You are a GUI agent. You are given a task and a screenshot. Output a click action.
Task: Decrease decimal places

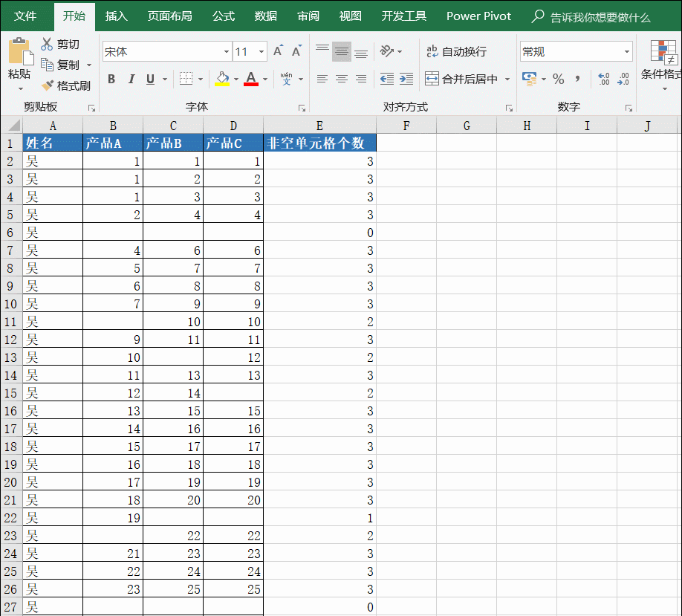coord(623,79)
